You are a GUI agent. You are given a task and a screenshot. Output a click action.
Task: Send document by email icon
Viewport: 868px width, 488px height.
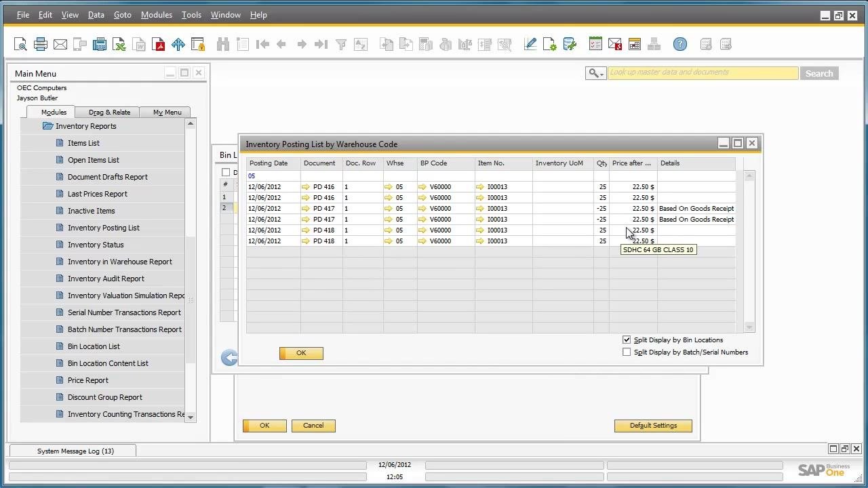tap(60, 45)
